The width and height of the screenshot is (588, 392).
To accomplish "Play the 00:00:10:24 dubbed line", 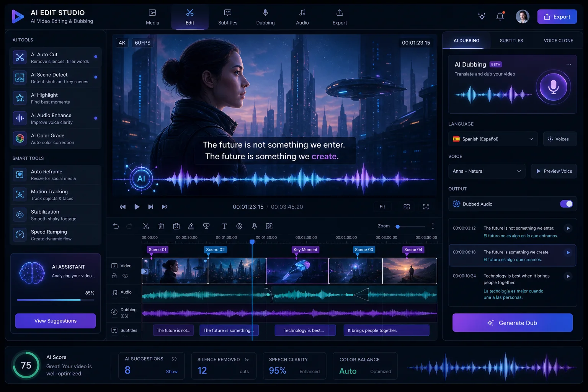I will pyautogui.click(x=568, y=276).
